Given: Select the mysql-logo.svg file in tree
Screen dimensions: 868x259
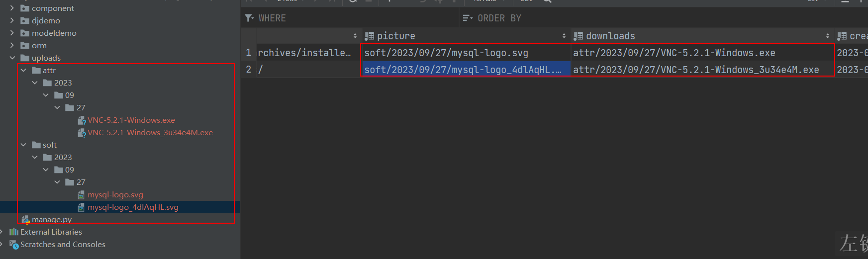Looking at the screenshot, I should pyautogui.click(x=115, y=195).
